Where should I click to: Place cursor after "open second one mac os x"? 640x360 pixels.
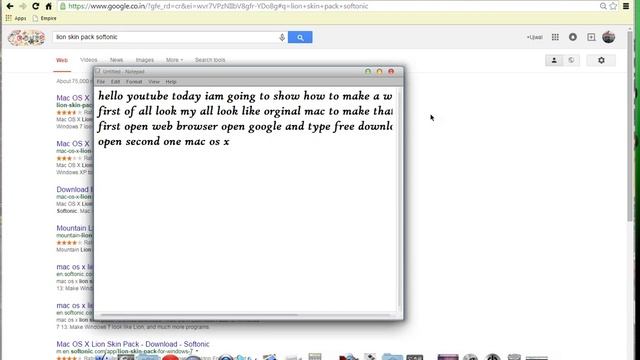230,142
